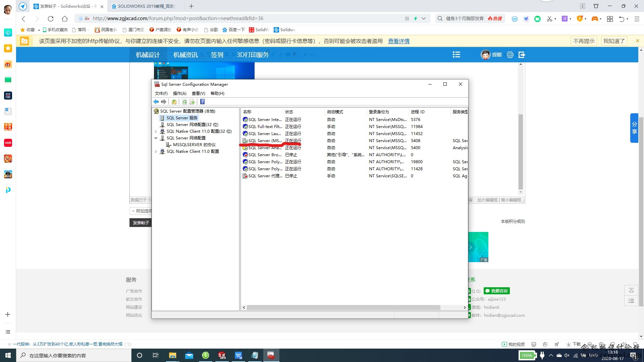Select the SQL Server Lau... service row

point(354,134)
